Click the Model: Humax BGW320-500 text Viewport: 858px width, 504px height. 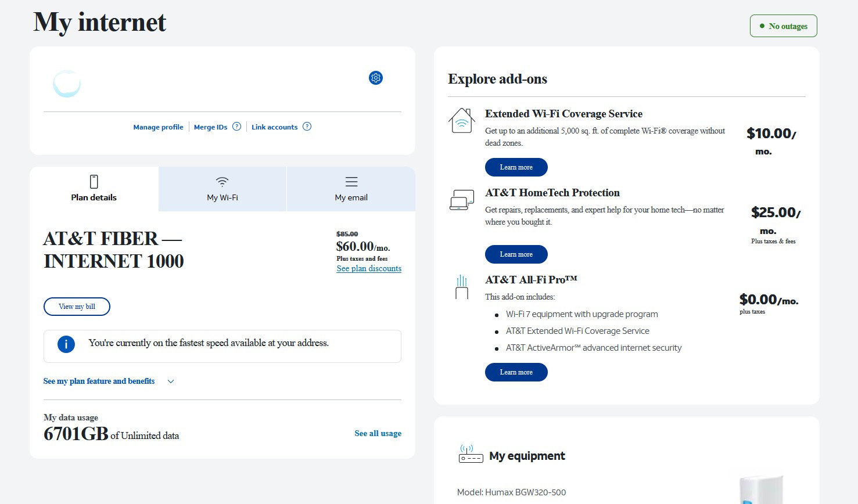tap(511, 492)
